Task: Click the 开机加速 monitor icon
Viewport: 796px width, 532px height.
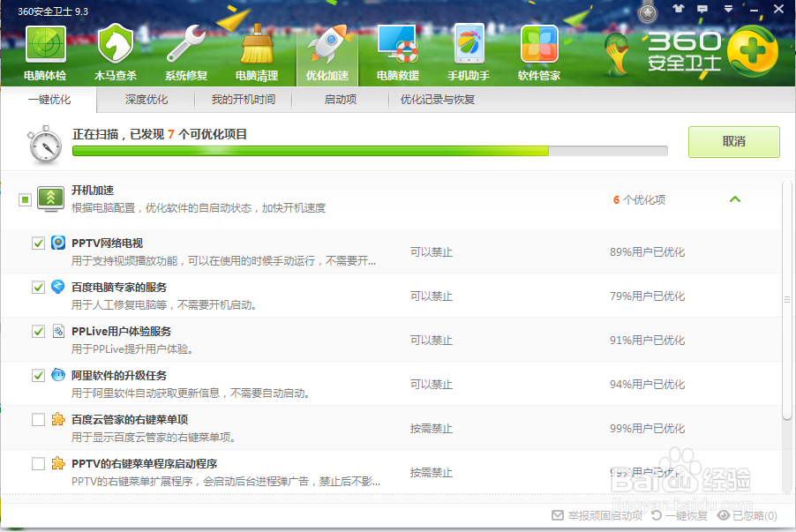Action: [51, 199]
